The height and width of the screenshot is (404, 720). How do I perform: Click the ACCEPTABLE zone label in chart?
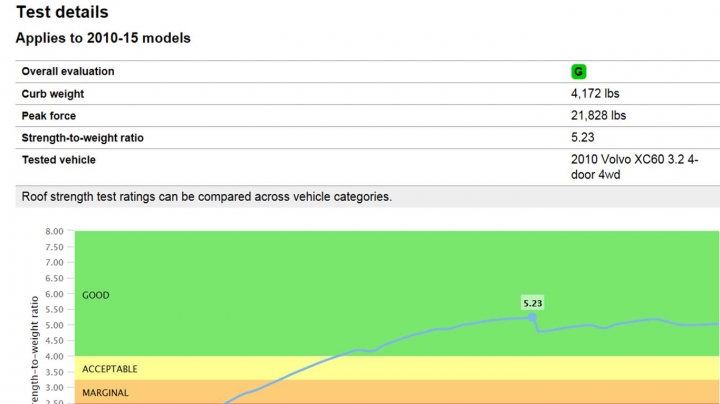pyautogui.click(x=110, y=369)
